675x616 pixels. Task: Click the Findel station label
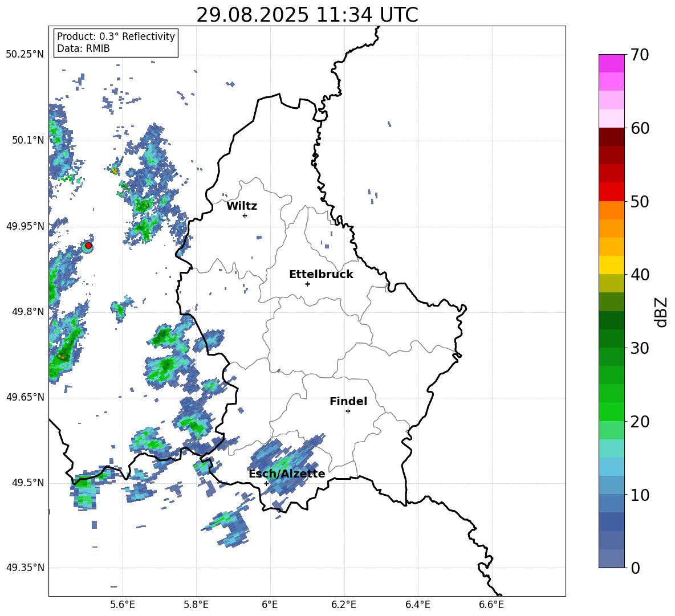(x=348, y=401)
